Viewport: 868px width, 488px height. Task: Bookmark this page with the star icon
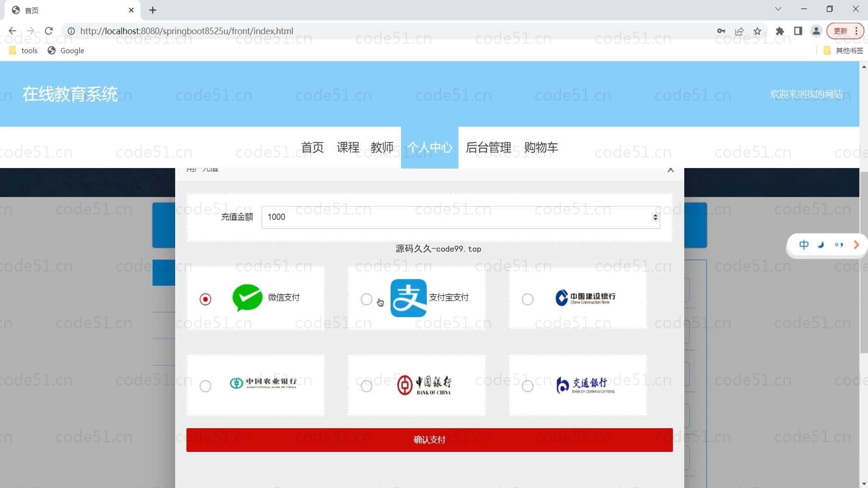pyautogui.click(x=757, y=31)
